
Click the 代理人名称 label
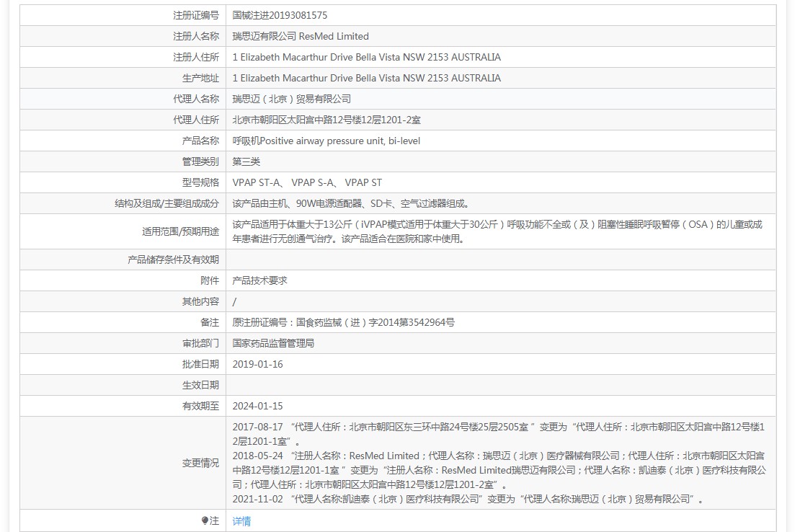(196, 99)
